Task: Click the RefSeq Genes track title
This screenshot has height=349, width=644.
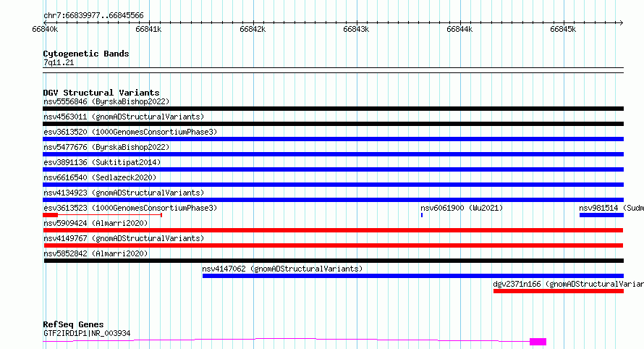Action: point(73,324)
